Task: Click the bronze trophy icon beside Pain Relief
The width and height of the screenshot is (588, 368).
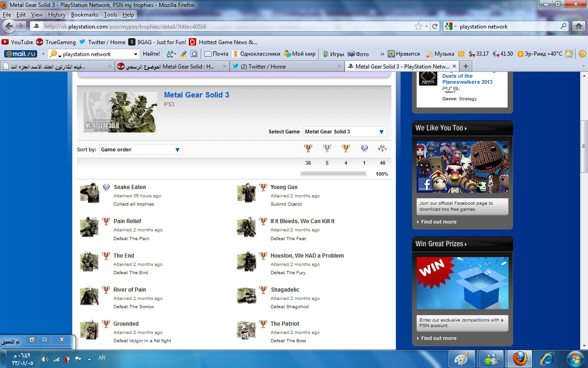Action: click(x=106, y=221)
